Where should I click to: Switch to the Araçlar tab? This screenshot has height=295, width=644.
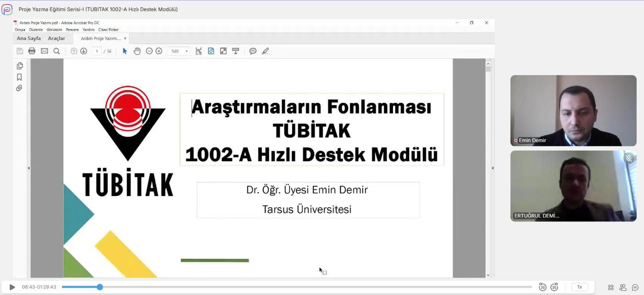tap(56, 38)
